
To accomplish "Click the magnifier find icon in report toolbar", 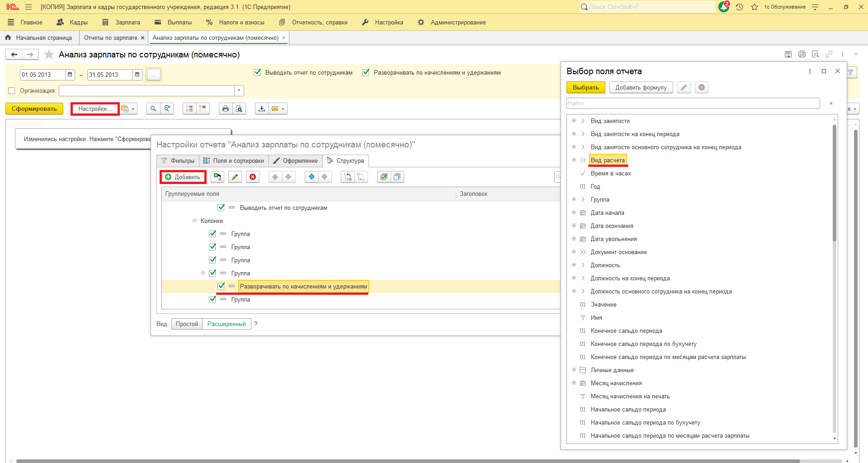I will [153, 109].
